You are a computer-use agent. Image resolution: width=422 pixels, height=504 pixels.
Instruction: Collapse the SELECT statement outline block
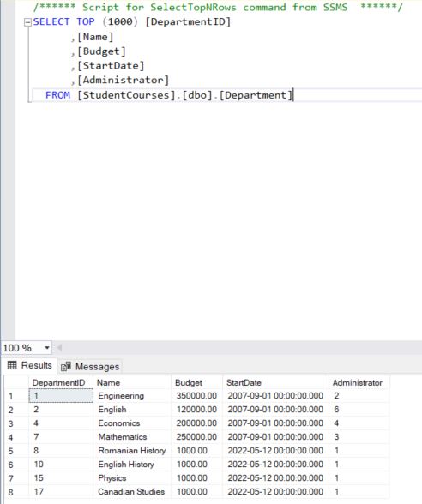tap(28, 22)
